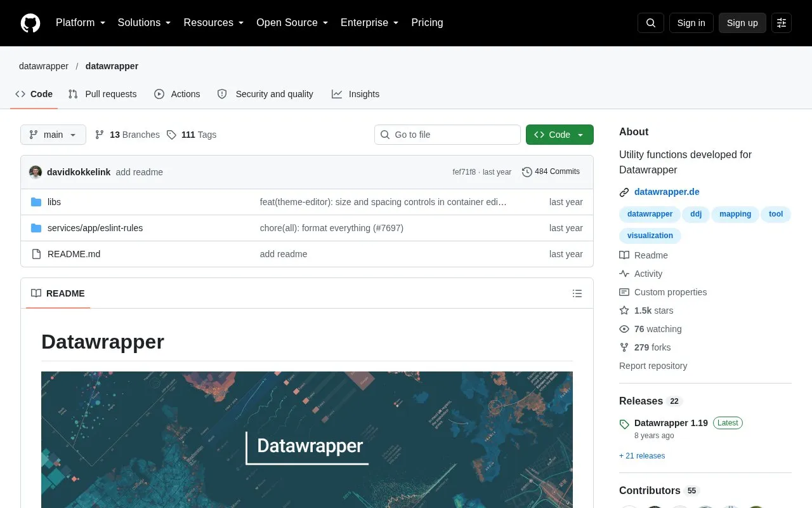
Task: Click the Sign up button
Action: pos(742,23)
